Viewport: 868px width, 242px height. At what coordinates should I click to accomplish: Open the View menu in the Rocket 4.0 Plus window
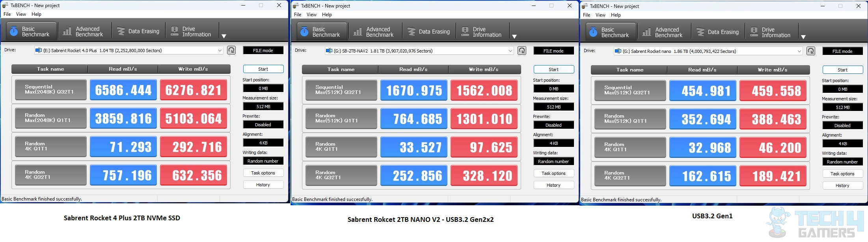point(21,14)
